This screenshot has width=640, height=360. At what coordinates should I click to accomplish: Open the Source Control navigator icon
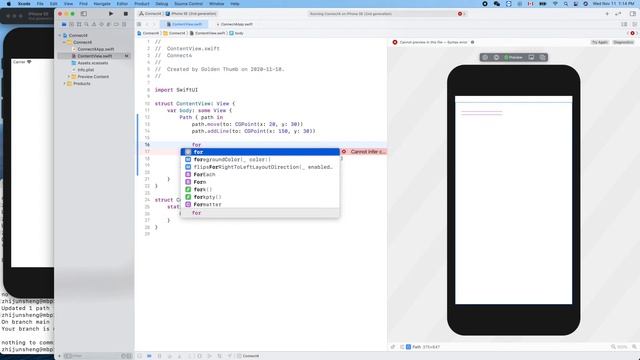[x=71, y=24]
